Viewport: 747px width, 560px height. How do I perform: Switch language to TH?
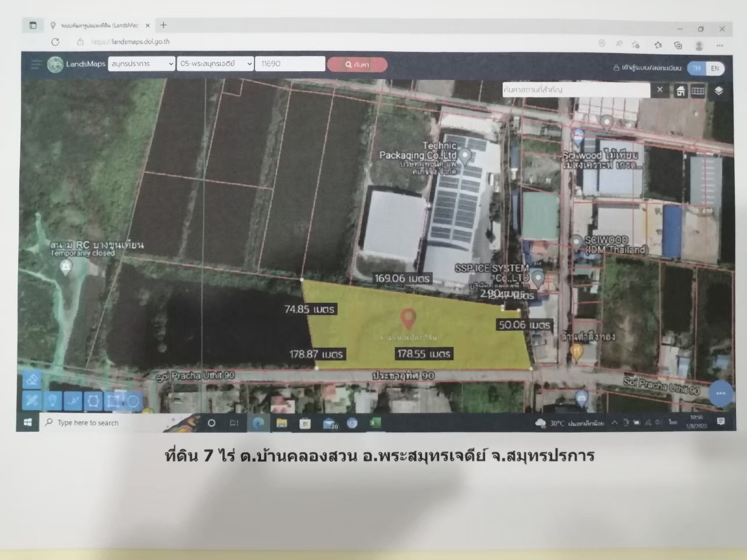[x=697, y=68]
